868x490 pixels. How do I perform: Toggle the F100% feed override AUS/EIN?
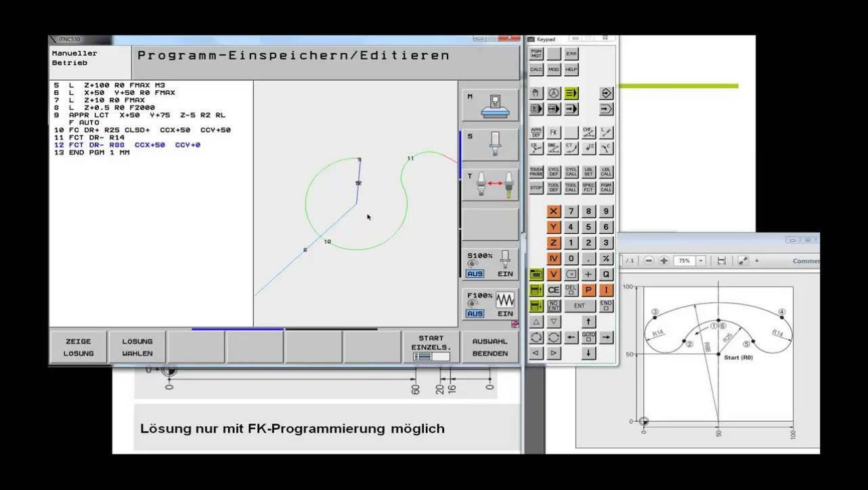point(490,304)
